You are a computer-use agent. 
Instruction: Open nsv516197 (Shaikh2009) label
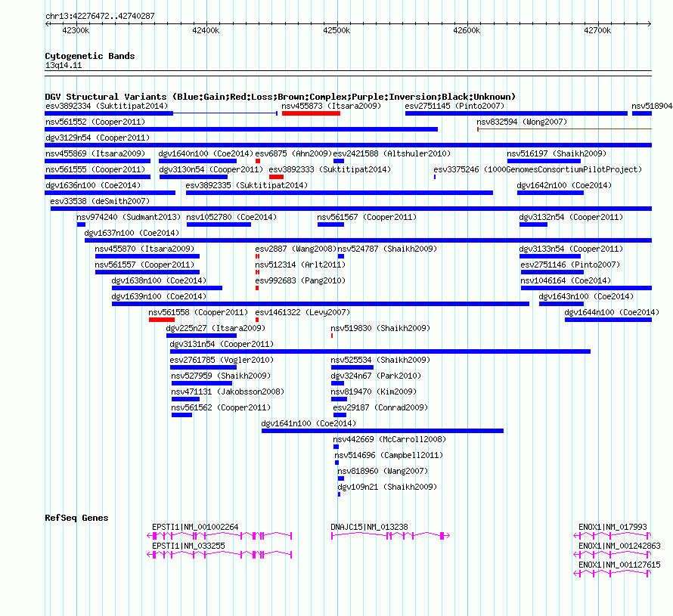click(557, 153)
